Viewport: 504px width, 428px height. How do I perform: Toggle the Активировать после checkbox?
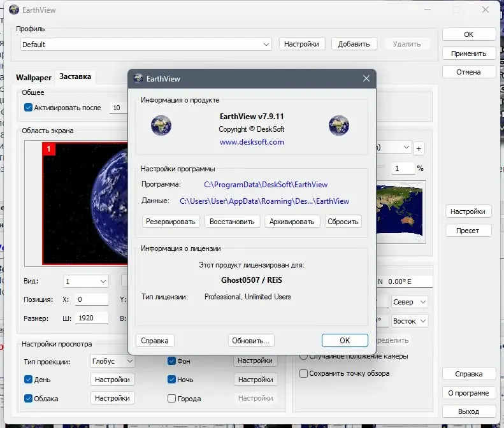[x=28, y=108]
